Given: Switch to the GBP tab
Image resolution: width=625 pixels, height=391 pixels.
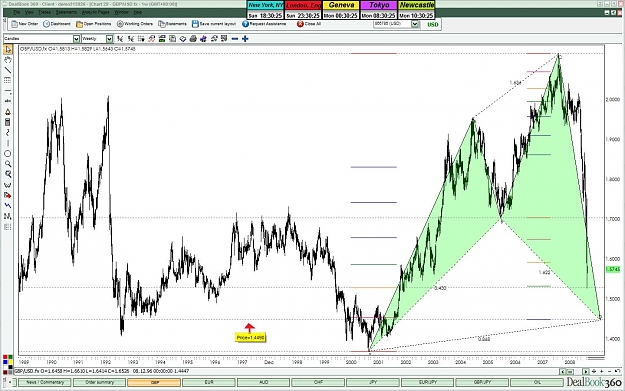Looking at the screenshot, I should pos(154,382).
